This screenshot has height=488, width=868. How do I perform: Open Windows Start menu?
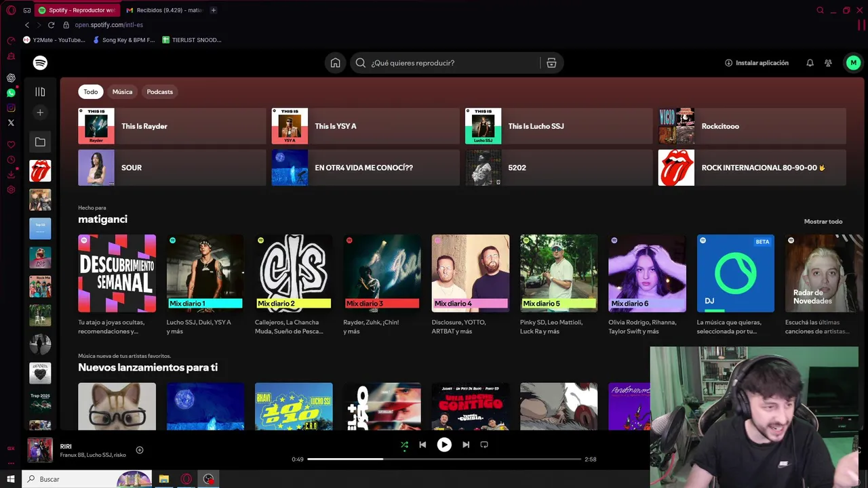point(11,479)
